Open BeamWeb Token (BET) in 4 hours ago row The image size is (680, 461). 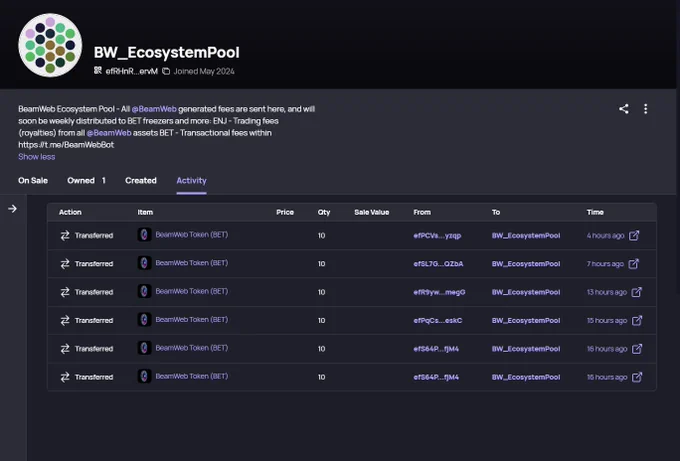click(x=192, y=235)
